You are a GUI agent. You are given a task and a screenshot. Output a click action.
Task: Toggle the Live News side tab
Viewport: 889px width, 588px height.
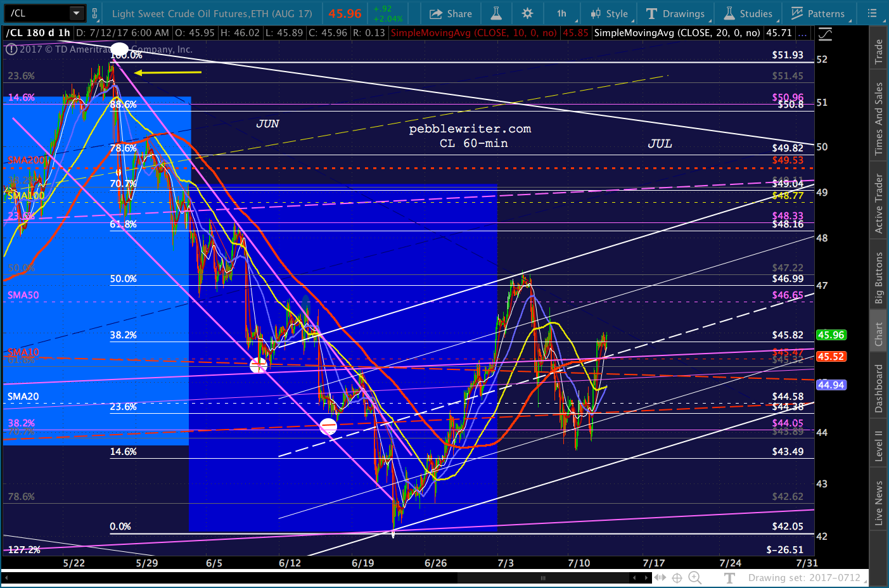[x=878, y=502]
